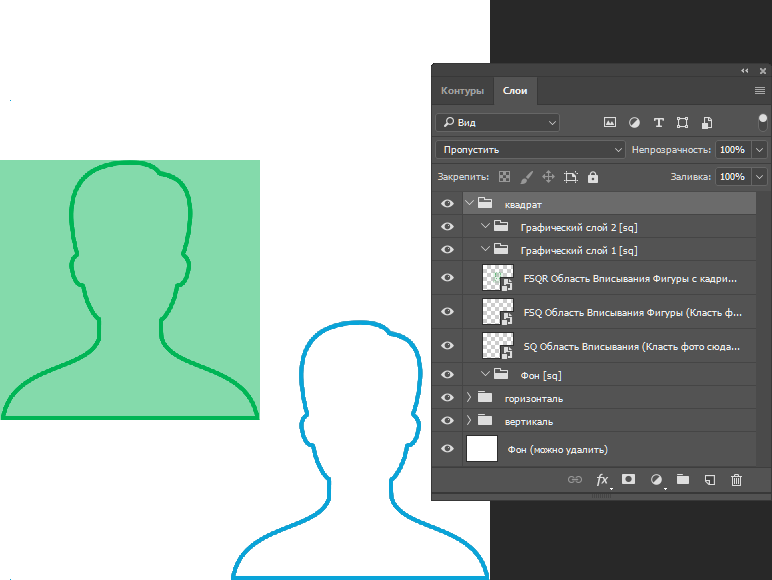The height and width of the screenshot is (580, 772).
Task: Open Layers panel flyout menu
Action: coord(760,91)
